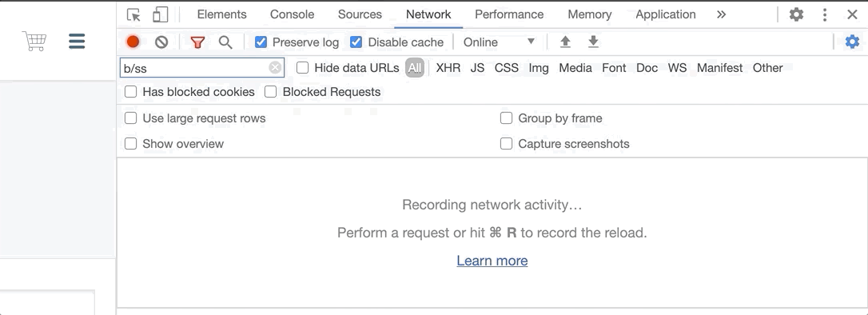The height and width of the screenshot is (315, 868).
Task: Switch to the Performance tab
Action: tap(509, 15)
